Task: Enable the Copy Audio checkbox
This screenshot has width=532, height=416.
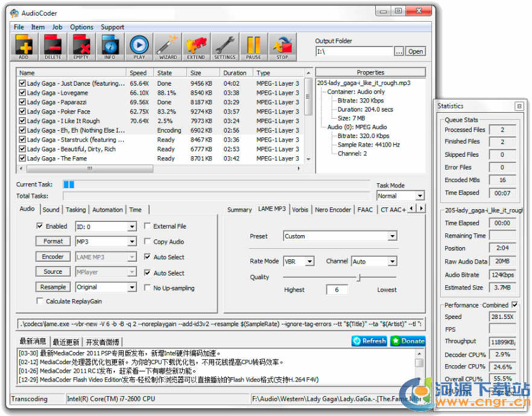Action: click(147, 241)
